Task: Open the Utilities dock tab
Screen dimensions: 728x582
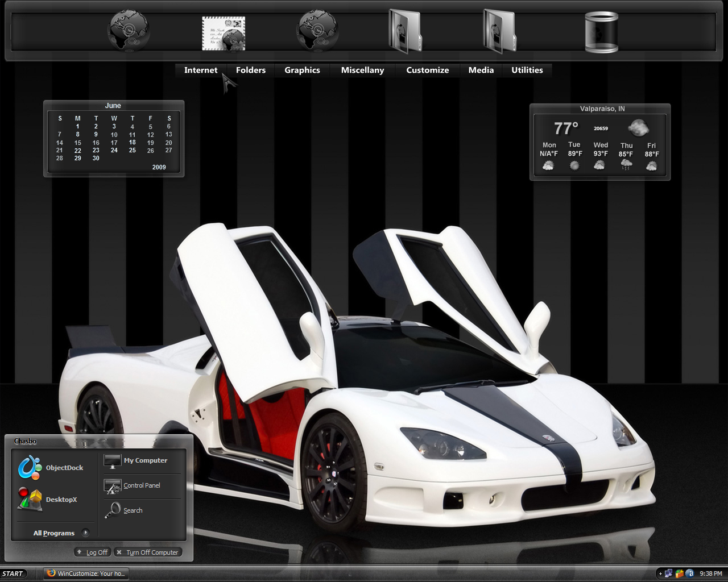Action: pos(527,70)
